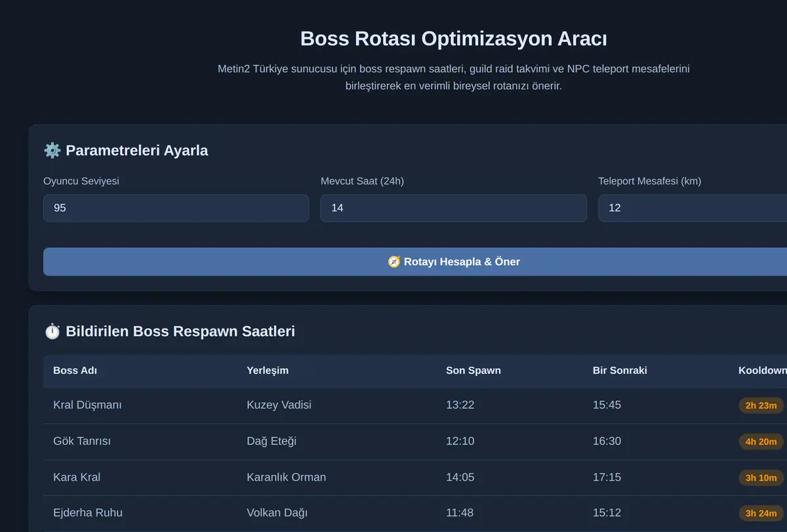Viewport: 787px width, 532px height.
Task: Click the 2h 23m cooldown badge
Action: 761,405
